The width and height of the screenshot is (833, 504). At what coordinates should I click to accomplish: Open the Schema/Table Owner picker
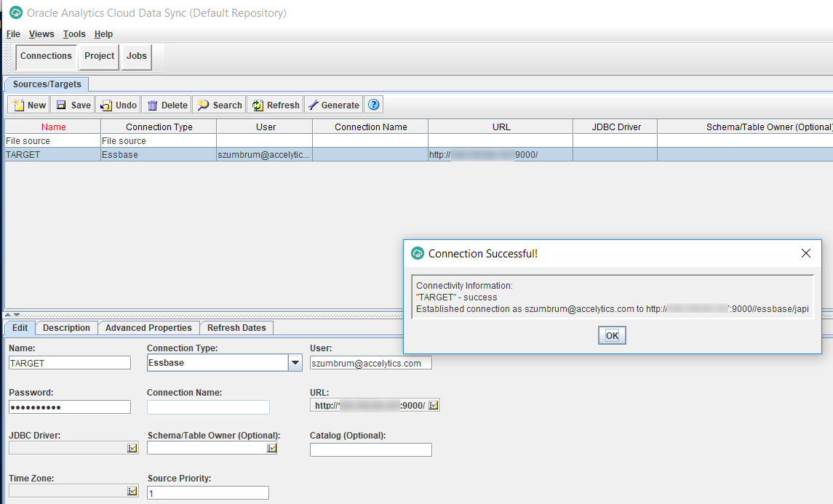[x=271, y=449]
